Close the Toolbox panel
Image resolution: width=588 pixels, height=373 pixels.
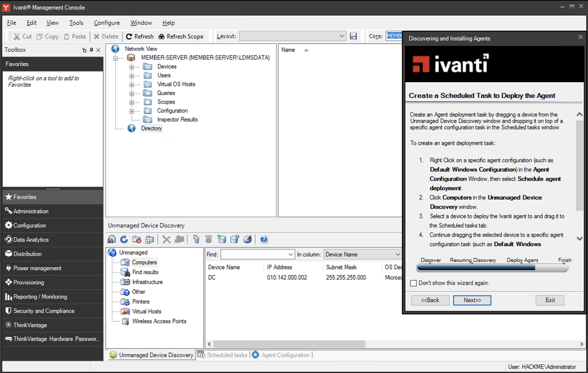pos(98,50)
